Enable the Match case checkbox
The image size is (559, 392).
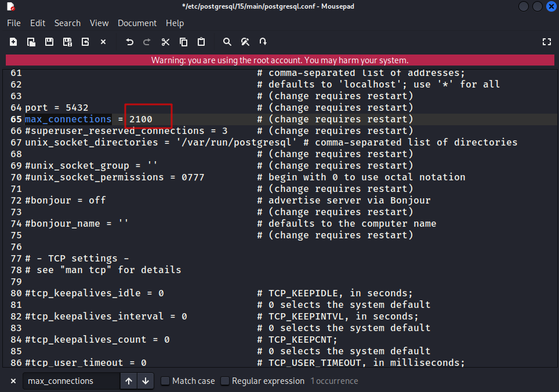165,381
